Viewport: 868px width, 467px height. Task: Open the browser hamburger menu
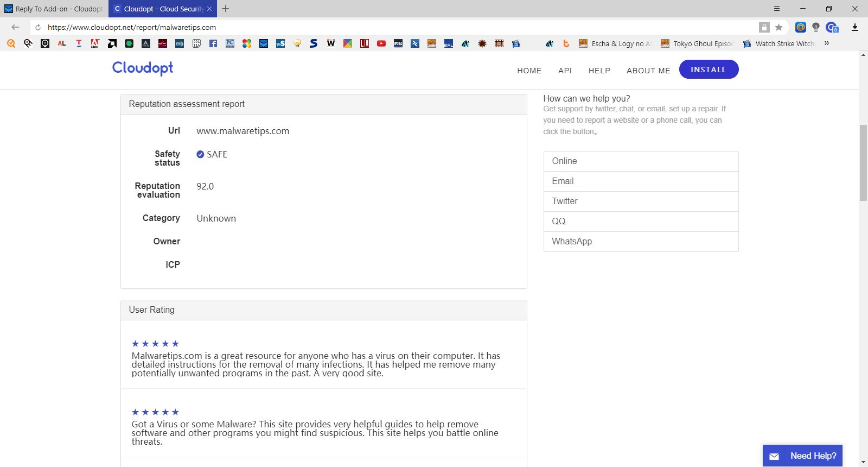click(777, 9)
